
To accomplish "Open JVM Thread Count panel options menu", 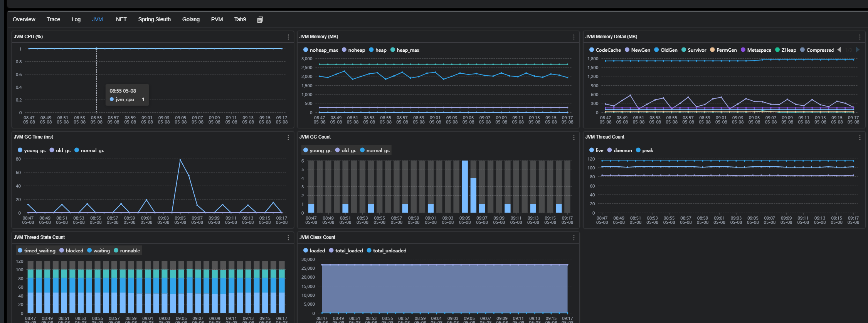I will 860,137.
